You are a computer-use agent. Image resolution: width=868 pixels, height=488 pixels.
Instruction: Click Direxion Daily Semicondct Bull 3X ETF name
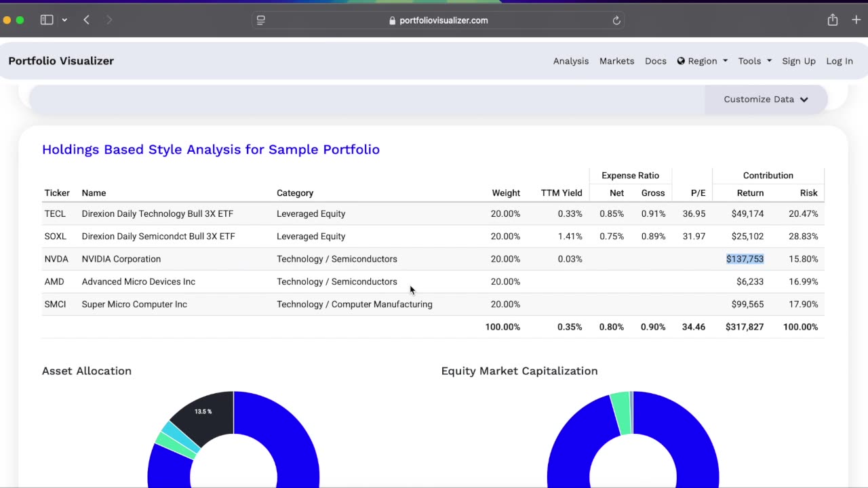coord(158,237)
